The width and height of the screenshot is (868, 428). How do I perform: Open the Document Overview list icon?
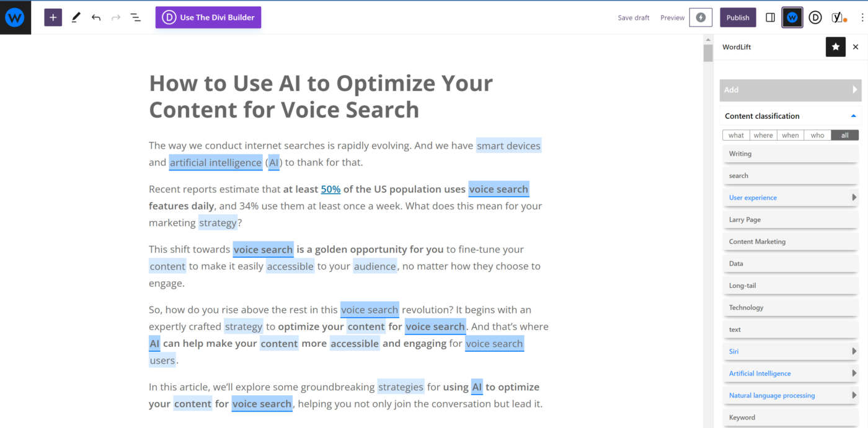click(x=135, y=17)
